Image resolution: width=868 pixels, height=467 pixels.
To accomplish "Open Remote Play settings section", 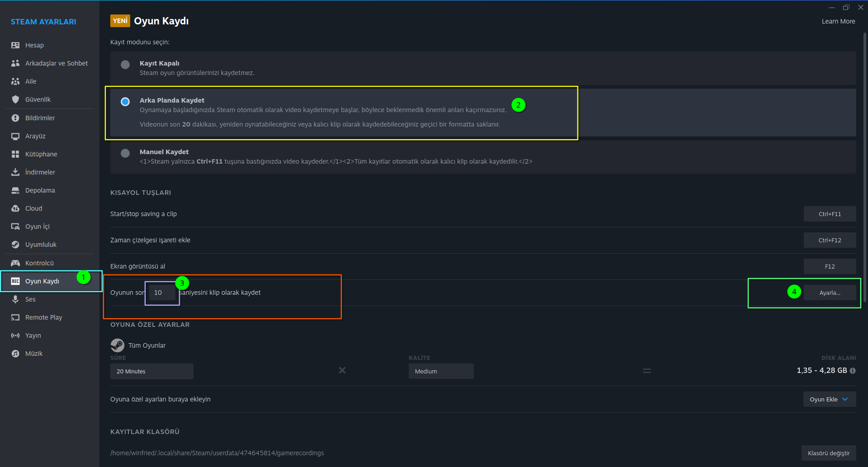I will click(50, 317).
